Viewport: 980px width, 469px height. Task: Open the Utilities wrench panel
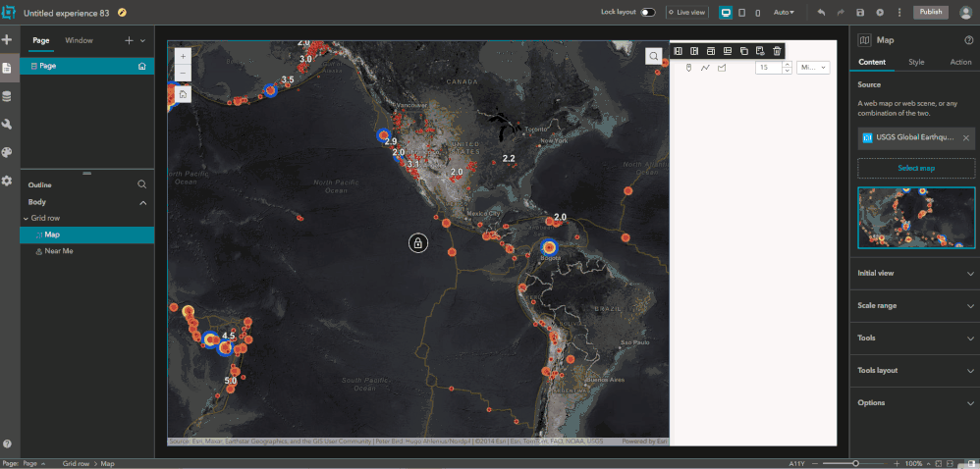coord(7,125)
